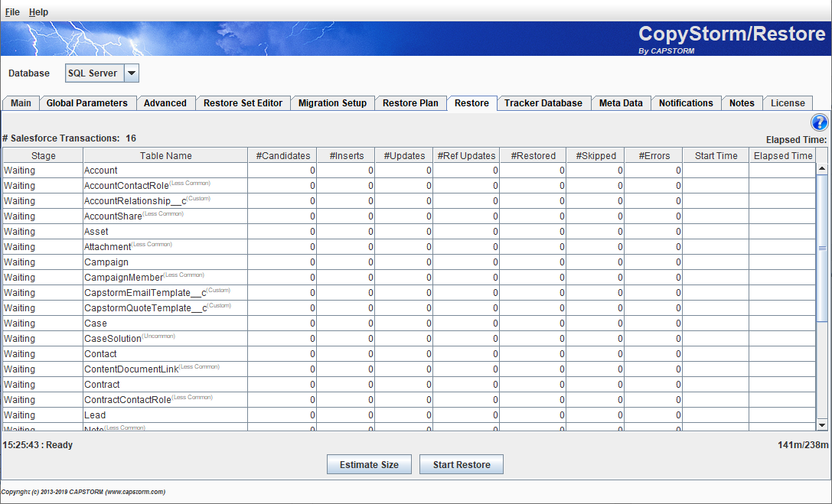Screen dimensions: 832x504
Task: Click the #Errors cell in Account row
Action: pyautogui.click(x=654, y=170)
